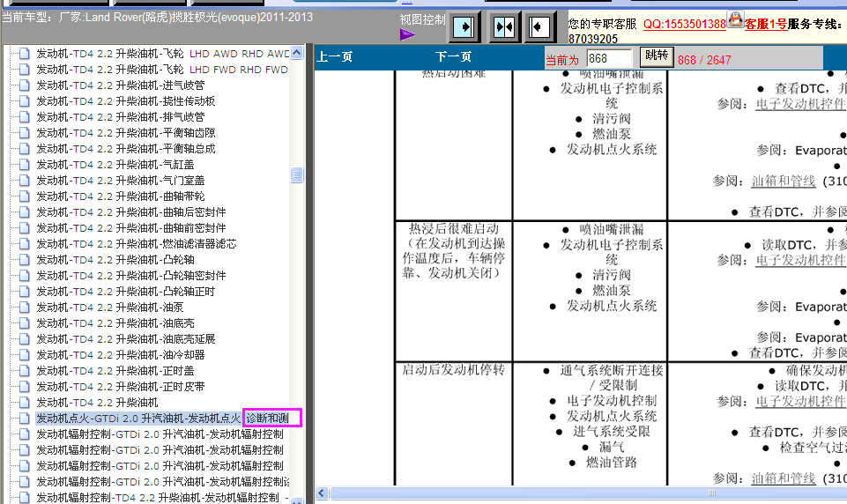Select 发动机-TD4 2.2 升柴油机-平衡轴总成
The height and width of the screenshot is (504, 847).
click(126, 149)
